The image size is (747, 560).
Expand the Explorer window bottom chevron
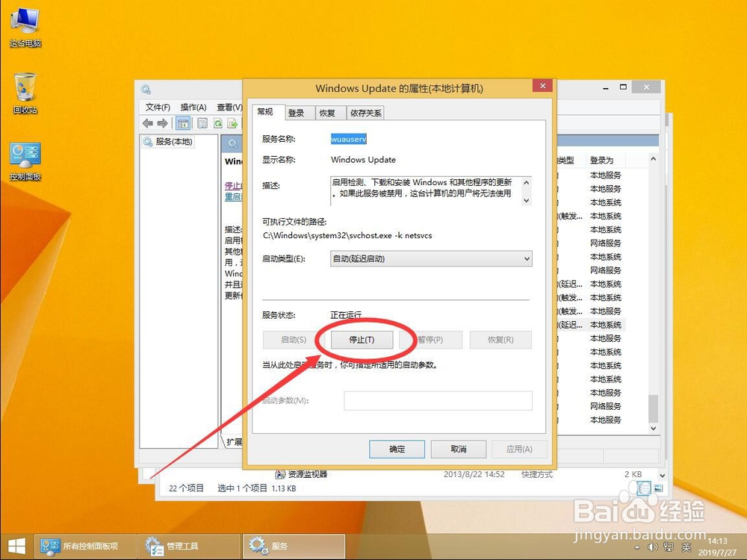(x=662, y=475)
